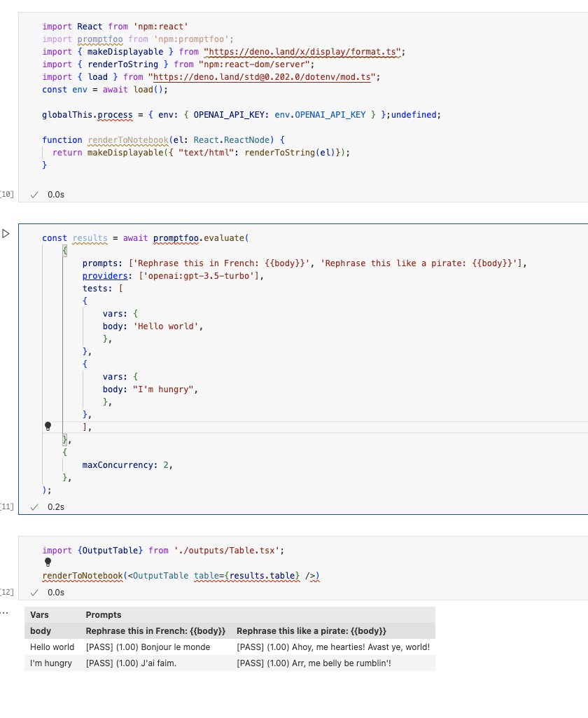Click the "I'm hungry" string in the code

[163, 389]
